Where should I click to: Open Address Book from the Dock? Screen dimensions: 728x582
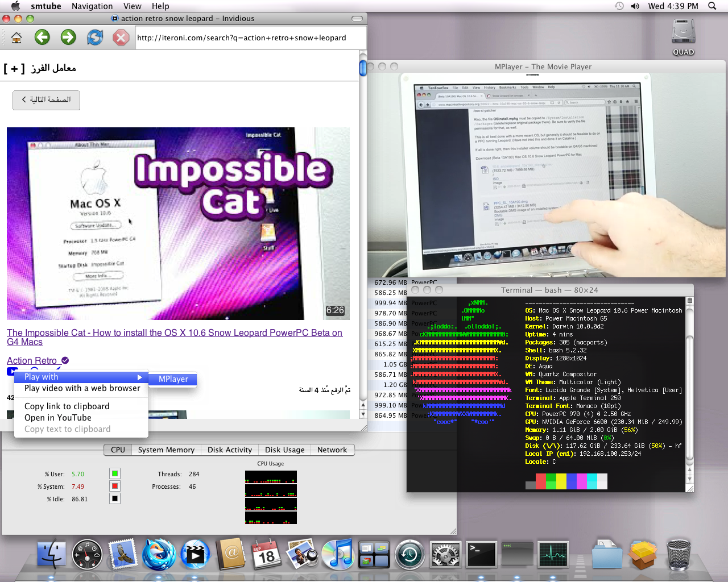[x=231, y=553]
